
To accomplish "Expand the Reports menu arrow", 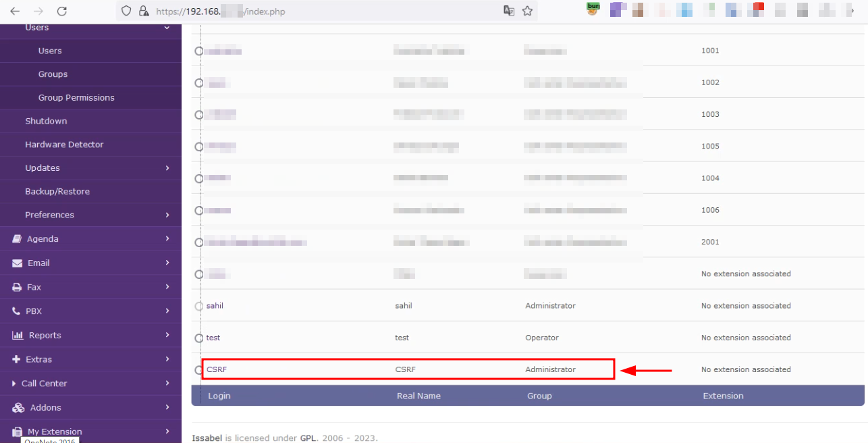I will coord(167,336).
